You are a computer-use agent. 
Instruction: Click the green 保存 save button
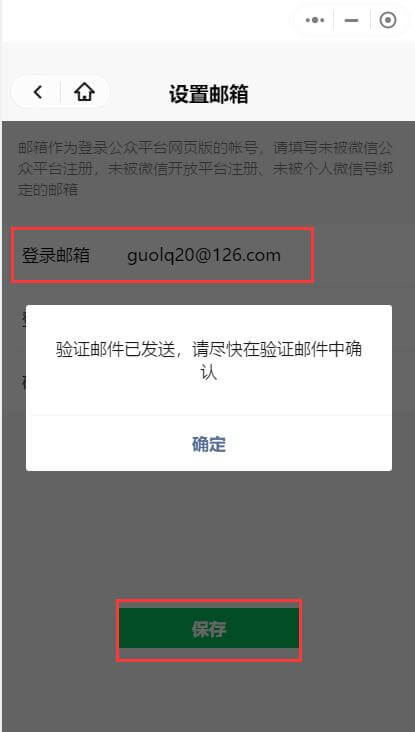point(209,629)
